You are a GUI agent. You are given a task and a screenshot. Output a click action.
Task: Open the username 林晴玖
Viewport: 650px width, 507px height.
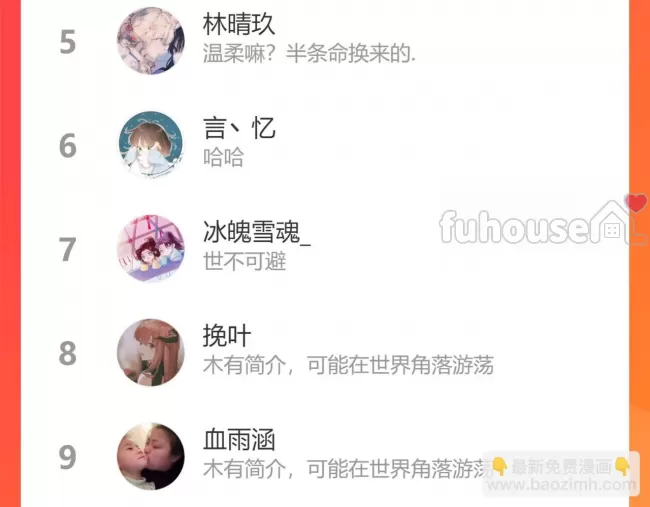click(239, 24)
